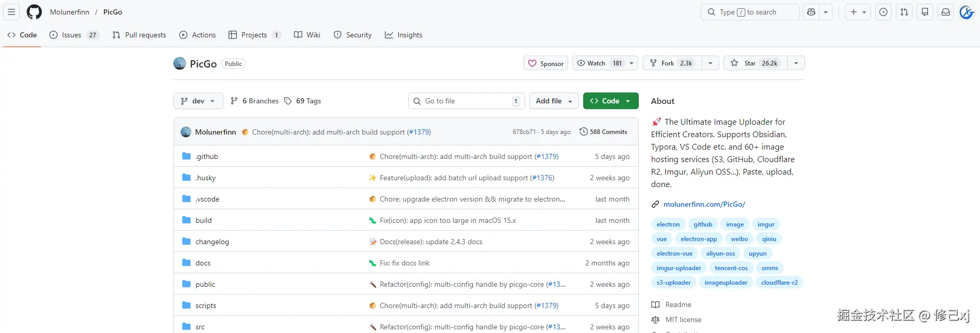Click the imgur-uploader topic tag
Screen dimensions: 980x333
(679, 268)
